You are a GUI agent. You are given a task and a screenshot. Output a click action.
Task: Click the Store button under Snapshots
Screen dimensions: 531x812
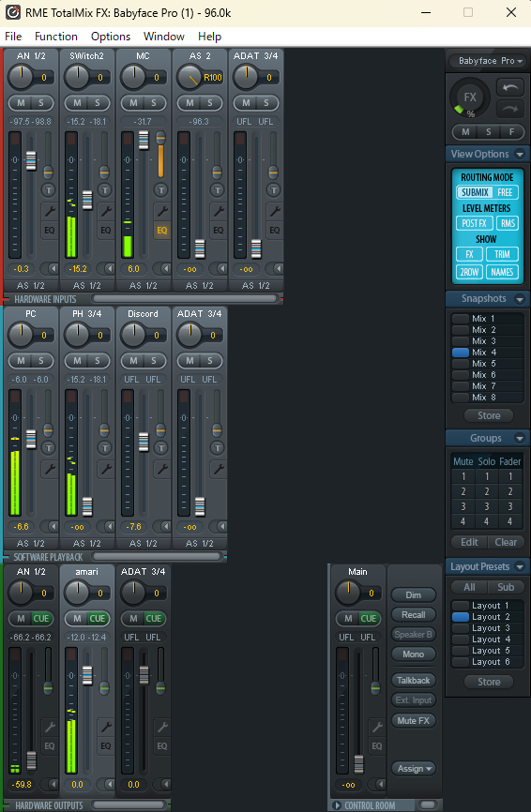click(x=489, y=415)
